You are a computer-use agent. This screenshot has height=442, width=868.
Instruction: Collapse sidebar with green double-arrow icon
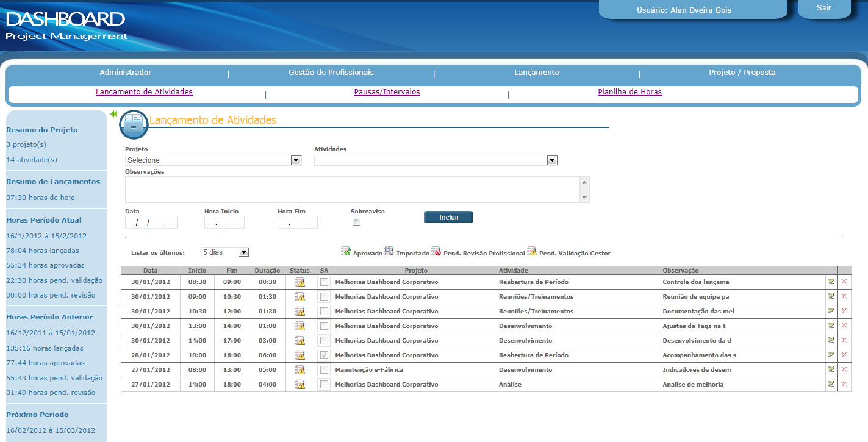tap(114, 114)
